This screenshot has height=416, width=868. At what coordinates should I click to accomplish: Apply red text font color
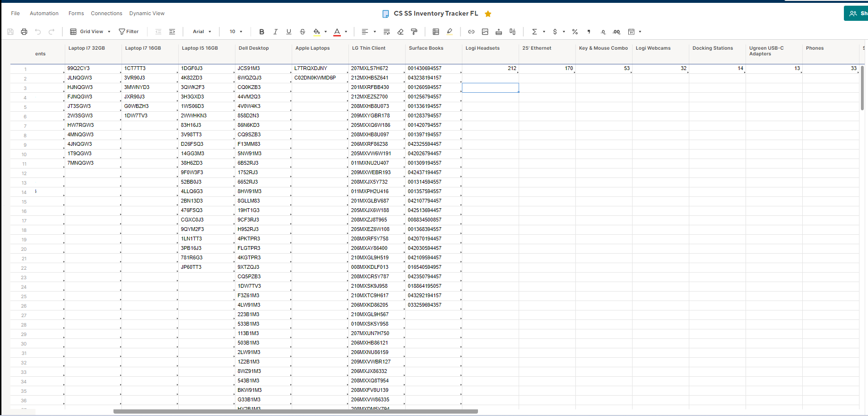337,32
